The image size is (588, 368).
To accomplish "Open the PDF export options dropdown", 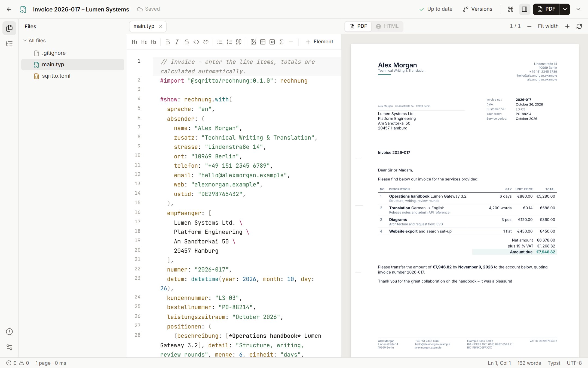I will tap(565, 9).
